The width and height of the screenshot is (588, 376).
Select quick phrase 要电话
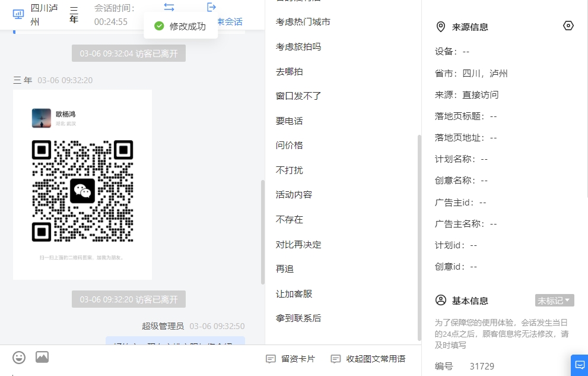tap(289, 121)
